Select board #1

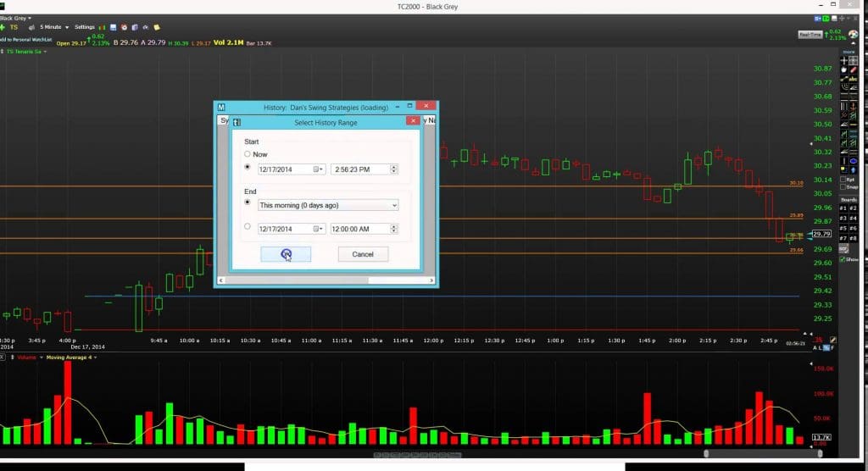(x=843, y=208)
